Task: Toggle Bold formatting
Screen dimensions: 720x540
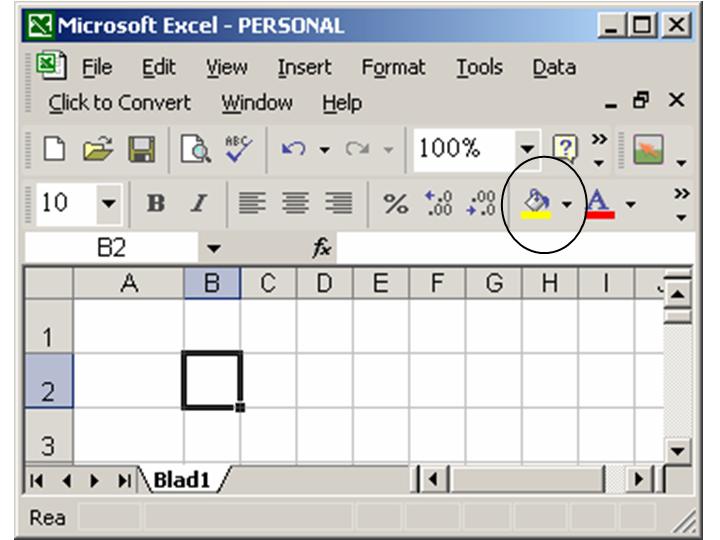Action: pyautogui.click(x=156, y=203)
